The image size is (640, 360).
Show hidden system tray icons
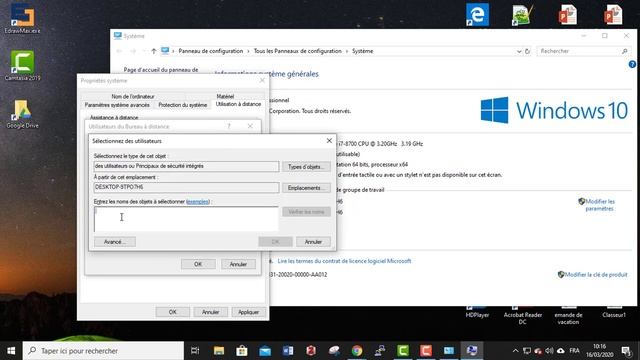[x=515, y=351]
